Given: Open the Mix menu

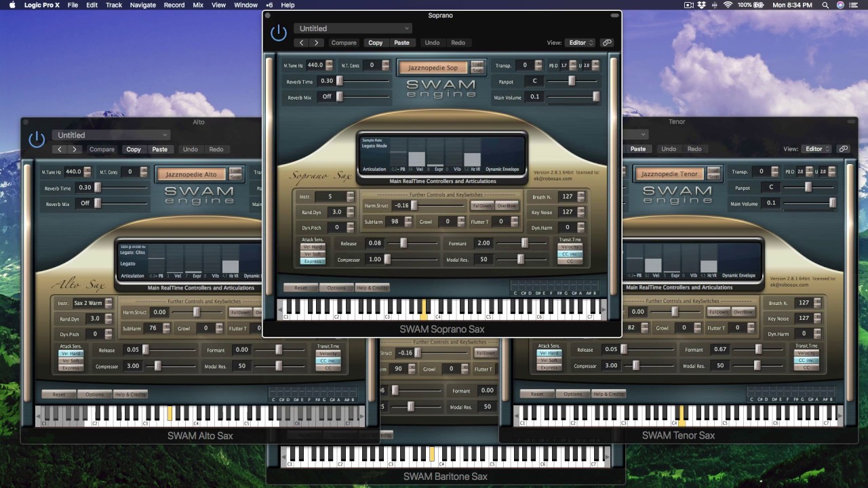Looking at the screenshot, I should (198, 5).
